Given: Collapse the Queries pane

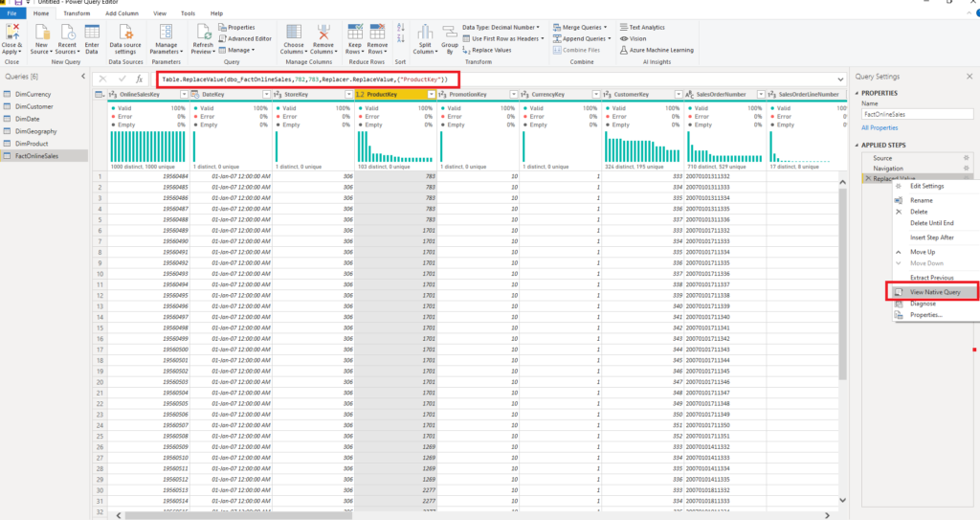Looking at the screenshot, I should 83,77.
